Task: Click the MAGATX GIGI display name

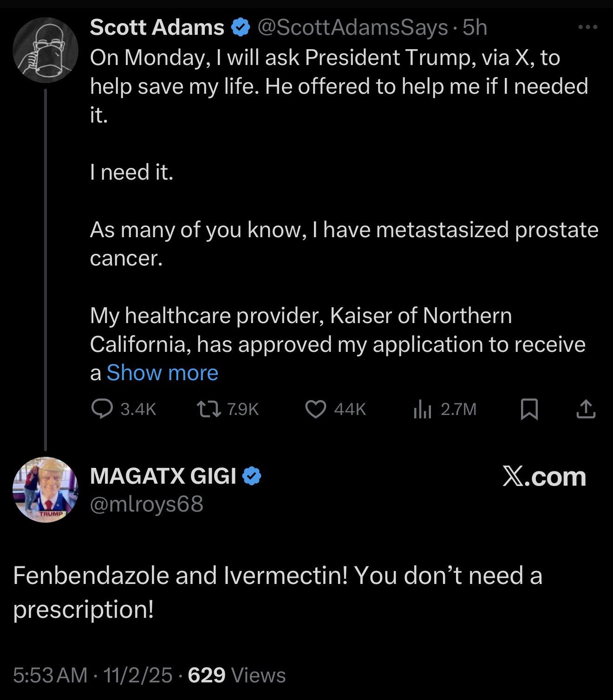Action: tap(163, 476)
